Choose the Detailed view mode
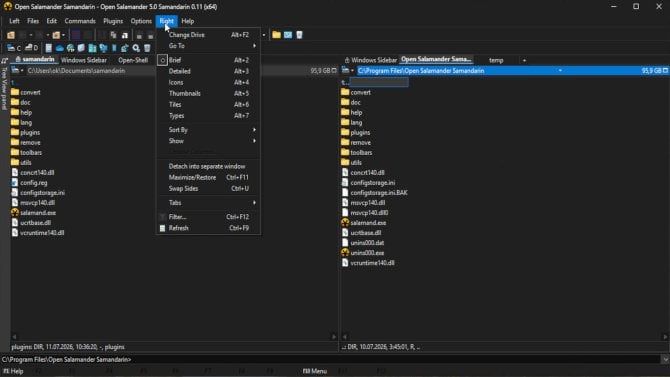Viewport: 670px width, 377px height. tap(208, 71)
